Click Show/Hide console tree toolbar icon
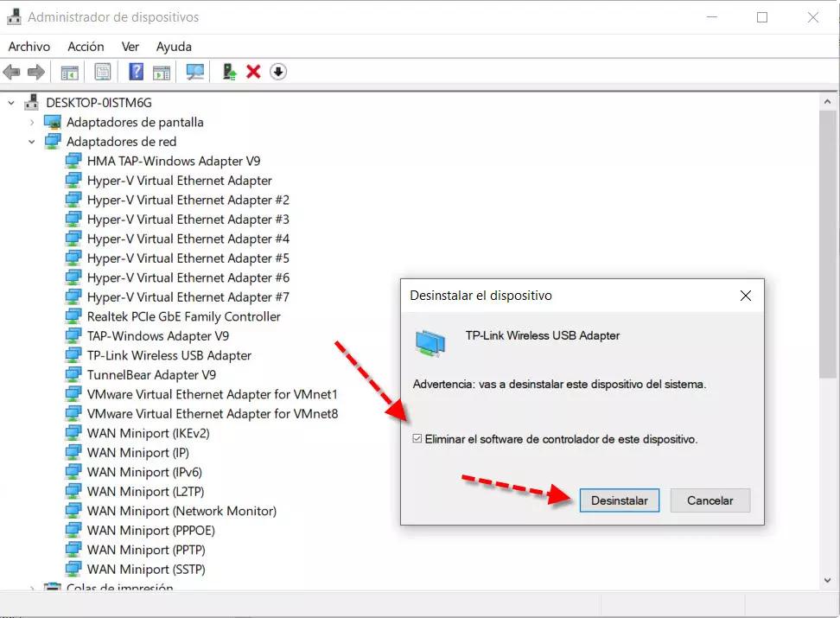The height and width of the screenshot is (618, 840). [70, 72]
